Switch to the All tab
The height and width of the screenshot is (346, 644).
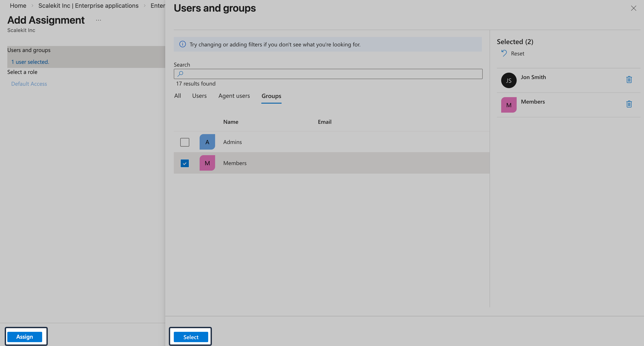(x=177, y=96)
